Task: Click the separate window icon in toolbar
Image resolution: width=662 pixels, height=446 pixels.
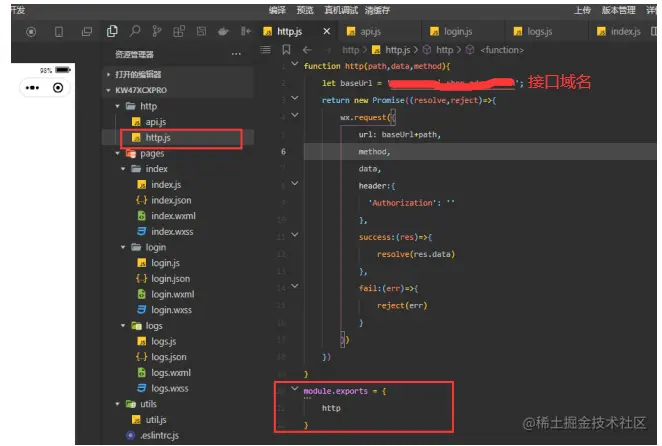Action: point(87,32)
